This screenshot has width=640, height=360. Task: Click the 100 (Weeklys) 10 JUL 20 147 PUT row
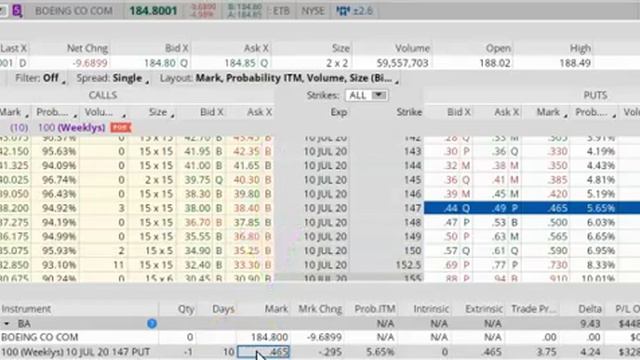[x=320, y=352]
